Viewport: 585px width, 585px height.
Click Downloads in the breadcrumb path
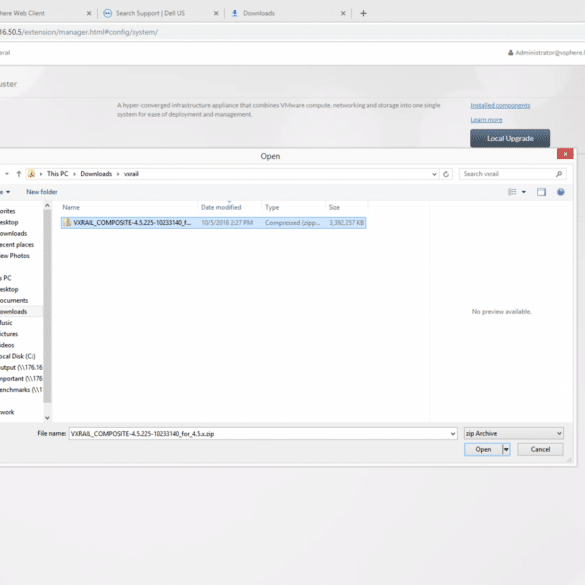(96, 174)
